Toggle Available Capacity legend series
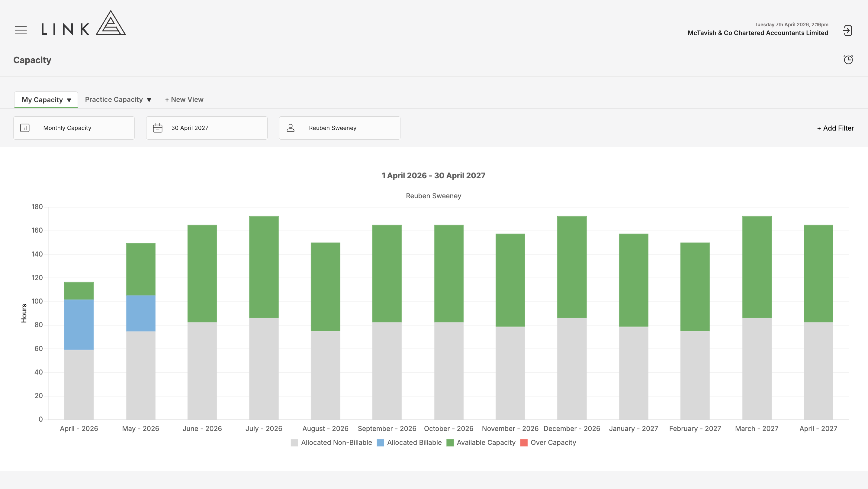 click(x=481, y=442)
